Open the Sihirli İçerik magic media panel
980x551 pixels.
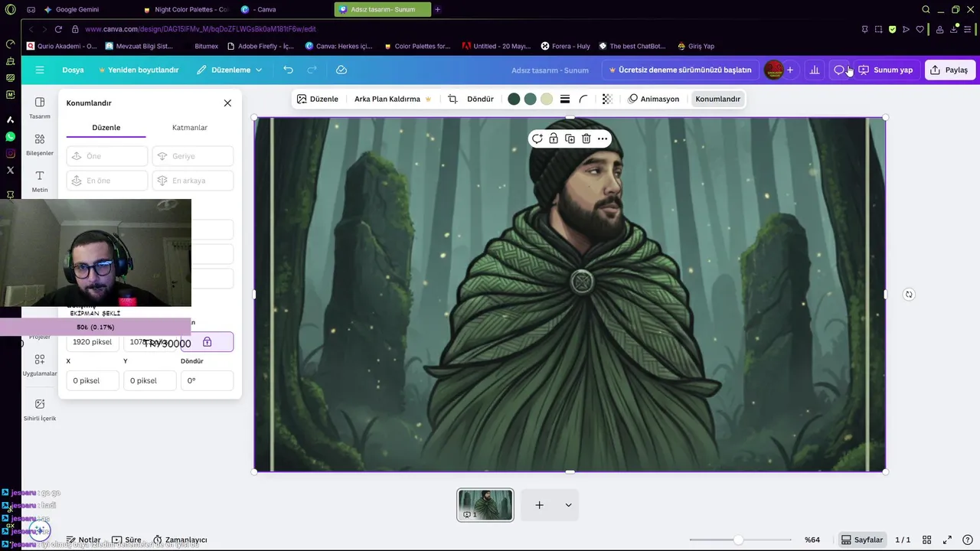(40, 409)
